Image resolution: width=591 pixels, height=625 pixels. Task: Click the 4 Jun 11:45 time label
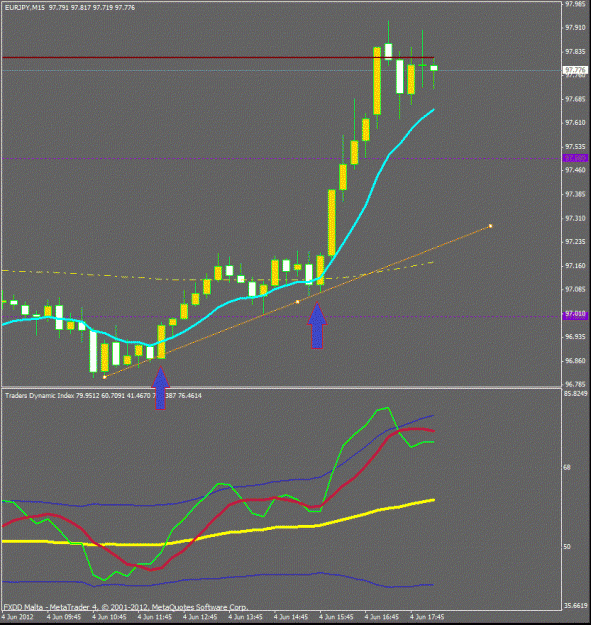(x=155, y=617)
